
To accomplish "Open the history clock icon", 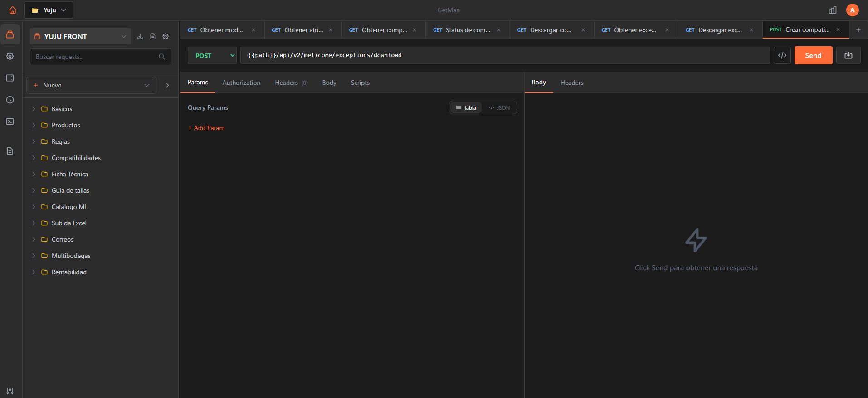I will point(10,100).
